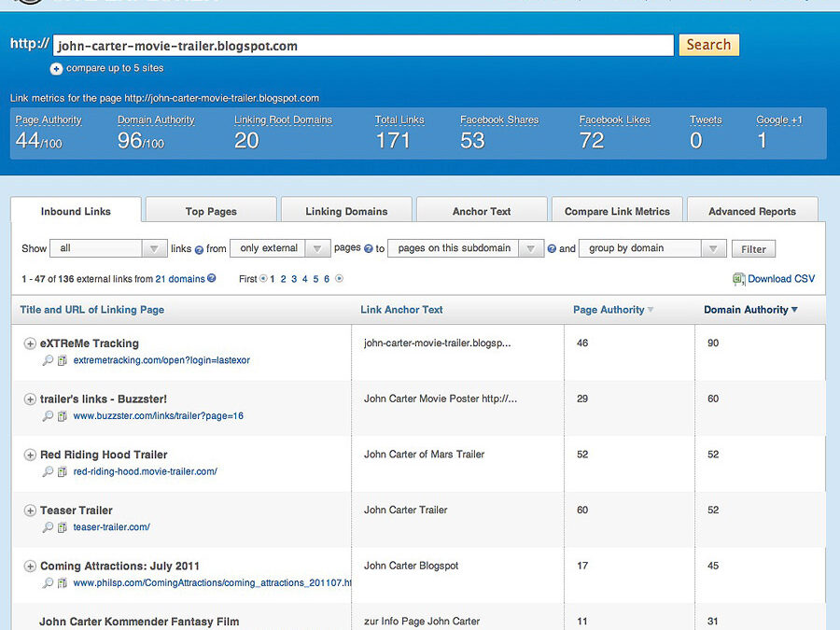The image size is (840, 630).
Task: Click the URL input field
Action: coord(362,45)
